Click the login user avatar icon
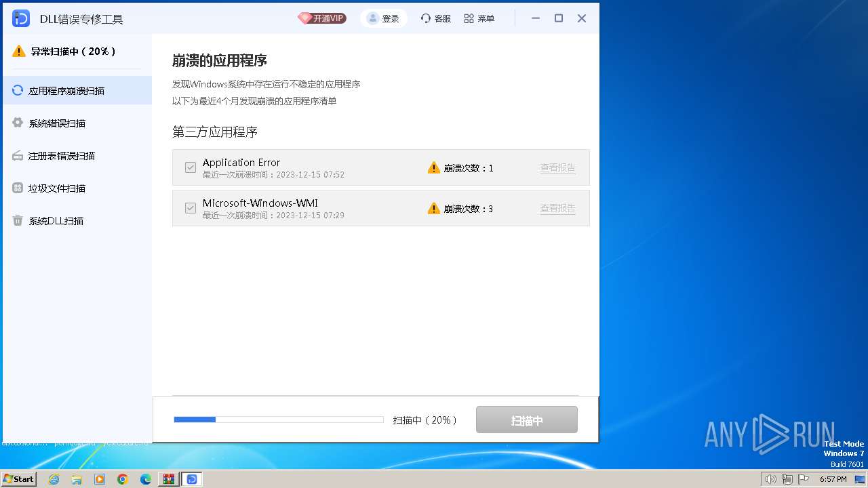 pos(372,18)
